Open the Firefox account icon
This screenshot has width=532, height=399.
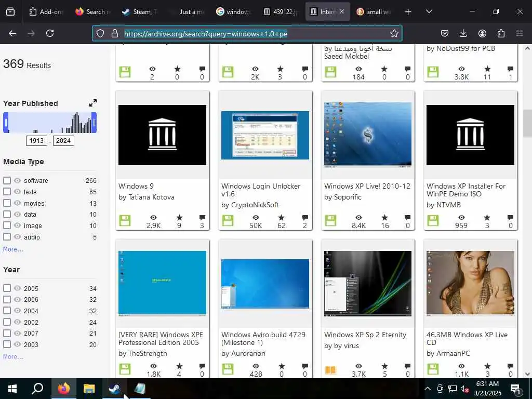pos(482,33)
